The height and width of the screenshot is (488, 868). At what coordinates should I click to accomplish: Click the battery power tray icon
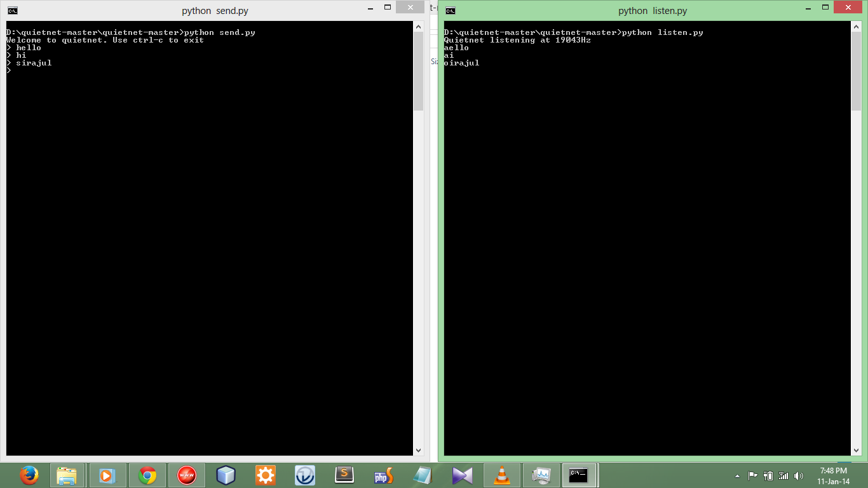click(768, 475)
